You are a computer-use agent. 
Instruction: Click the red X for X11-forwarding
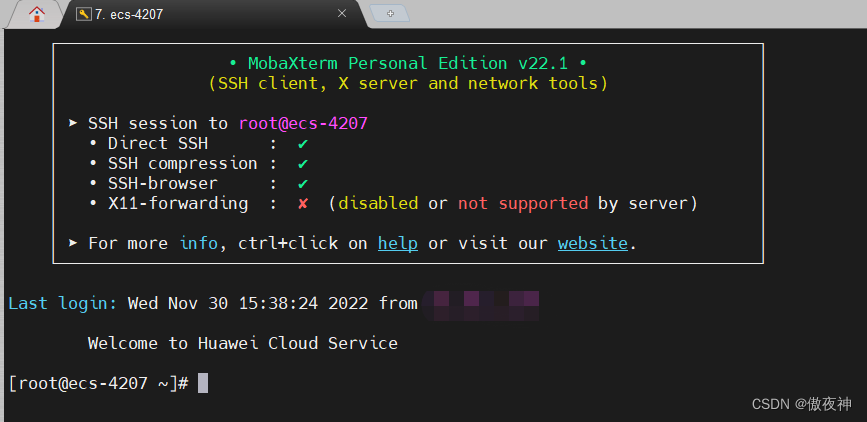(302, 204)
